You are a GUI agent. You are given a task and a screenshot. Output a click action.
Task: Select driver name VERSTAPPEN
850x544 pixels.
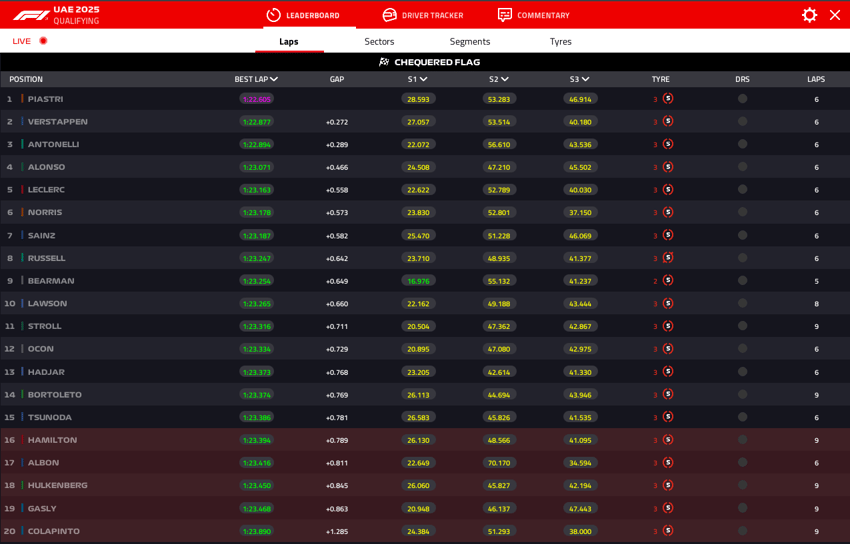(57, 122)
